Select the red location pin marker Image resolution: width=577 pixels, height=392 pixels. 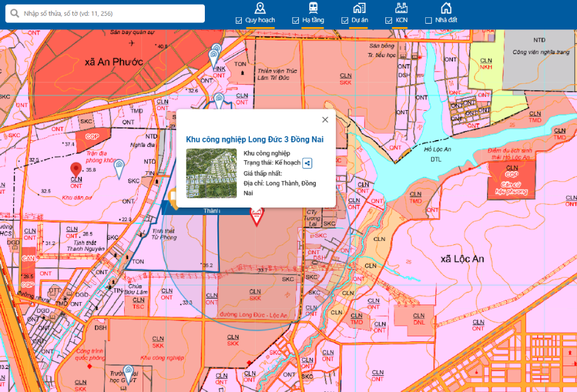76,169
